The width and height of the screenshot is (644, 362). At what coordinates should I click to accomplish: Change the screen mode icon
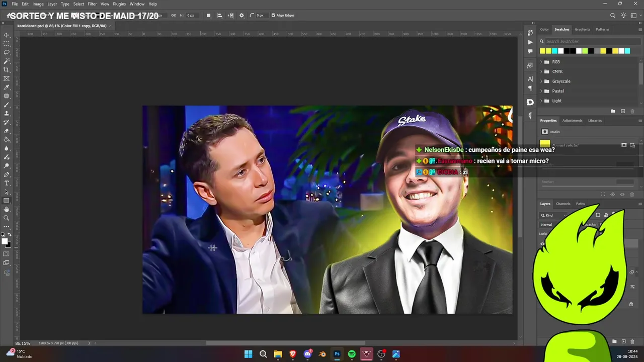pyautogui.click(x=7, y=263)
